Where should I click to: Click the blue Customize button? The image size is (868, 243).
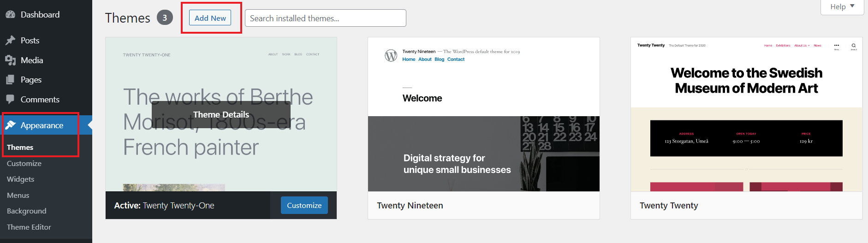(304, 206)
